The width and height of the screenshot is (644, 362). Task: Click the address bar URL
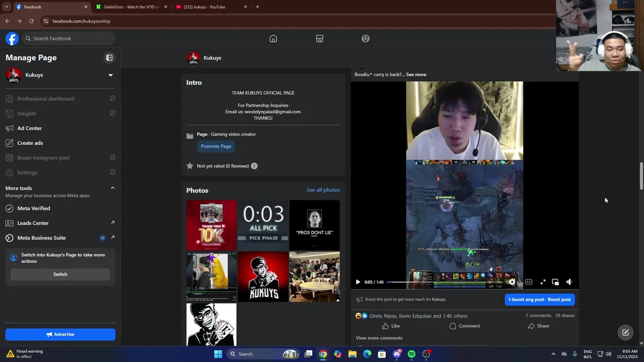click(x=82, y=21)
